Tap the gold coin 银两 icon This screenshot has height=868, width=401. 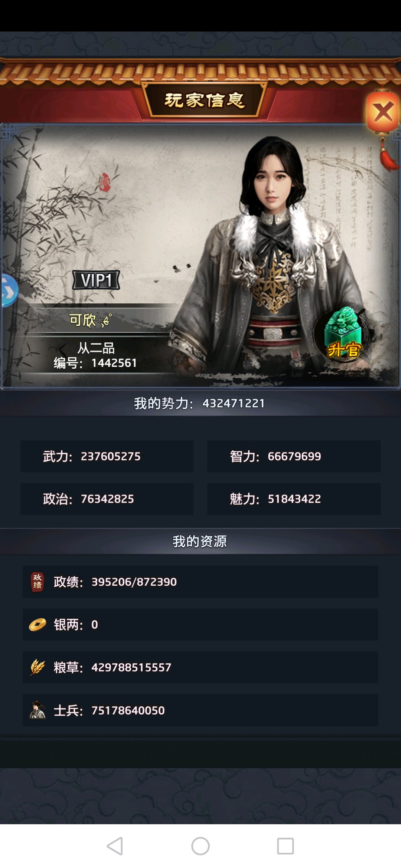38,625
